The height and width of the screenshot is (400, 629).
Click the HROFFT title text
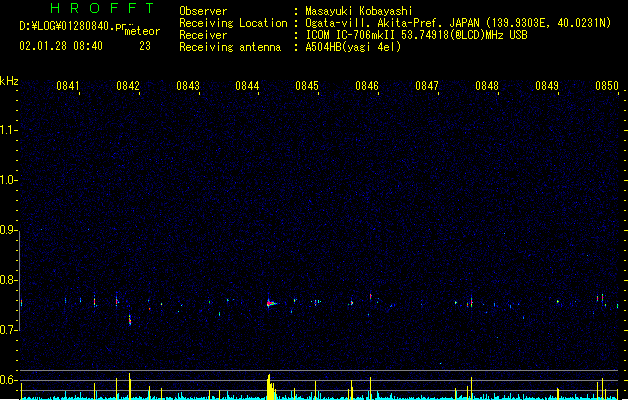pos(103,8)
